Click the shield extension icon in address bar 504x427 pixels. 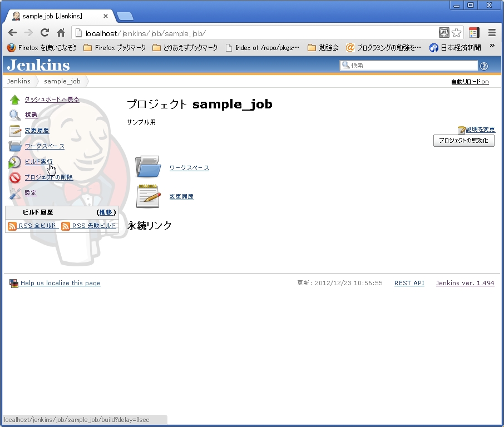pos(444,32)
